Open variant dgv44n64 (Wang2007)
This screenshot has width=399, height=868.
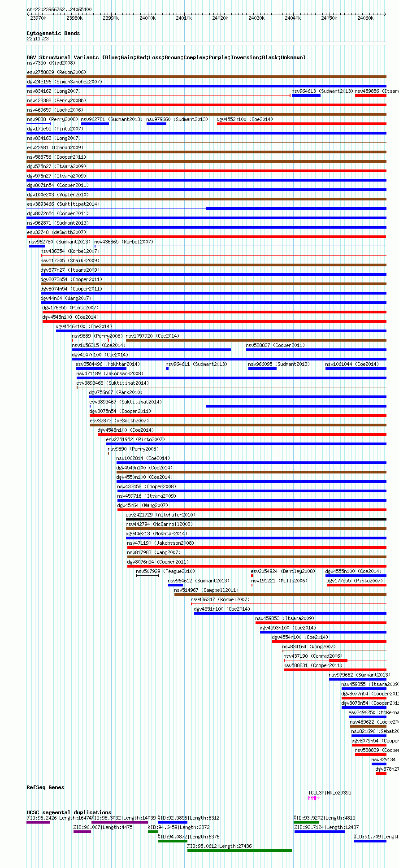tap(213, 303)
